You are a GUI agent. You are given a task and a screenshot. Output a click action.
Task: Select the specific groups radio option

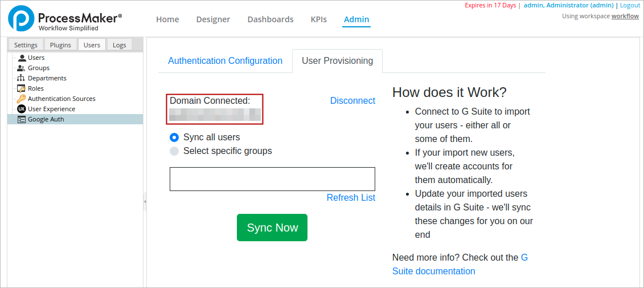(175, 151)
